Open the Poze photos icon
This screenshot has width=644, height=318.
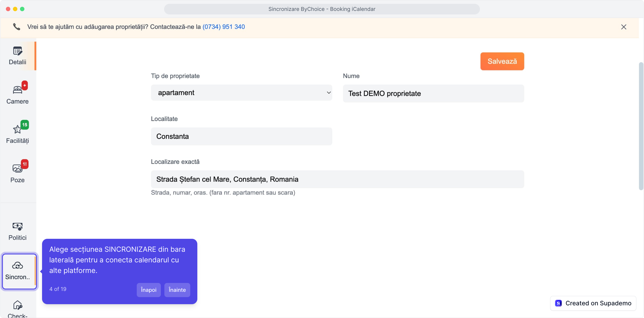tap(17, 168)
